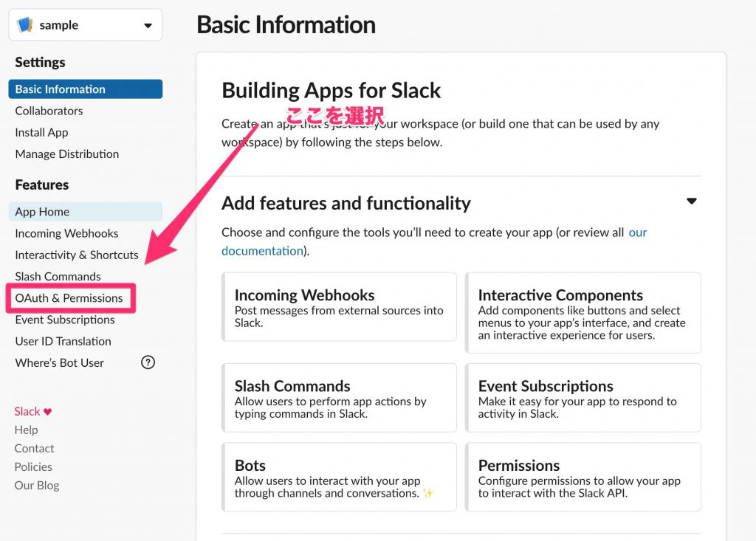Collapse the Add features and functionality section
The image size is (756, 541).
691,201
